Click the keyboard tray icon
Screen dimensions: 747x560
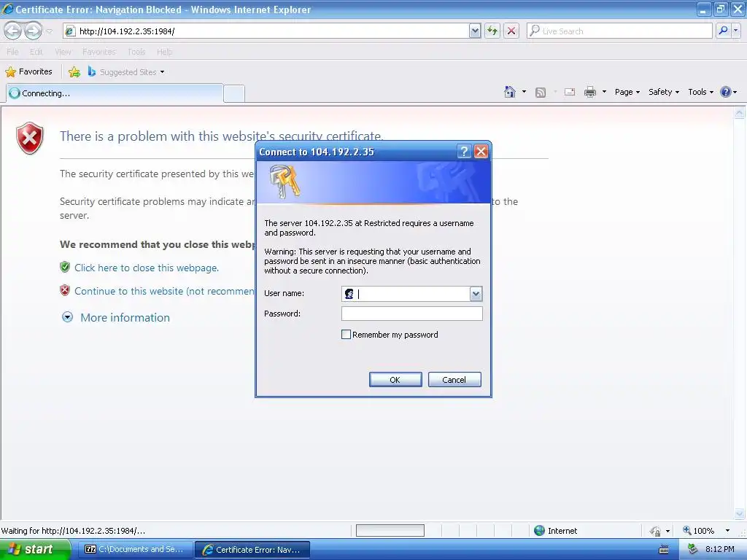point(664,550)
